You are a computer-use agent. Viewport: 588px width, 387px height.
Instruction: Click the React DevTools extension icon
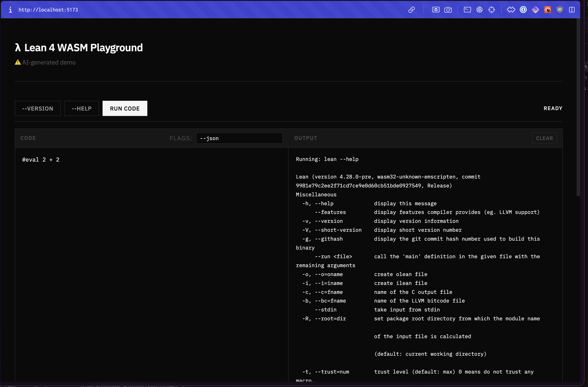548,10
